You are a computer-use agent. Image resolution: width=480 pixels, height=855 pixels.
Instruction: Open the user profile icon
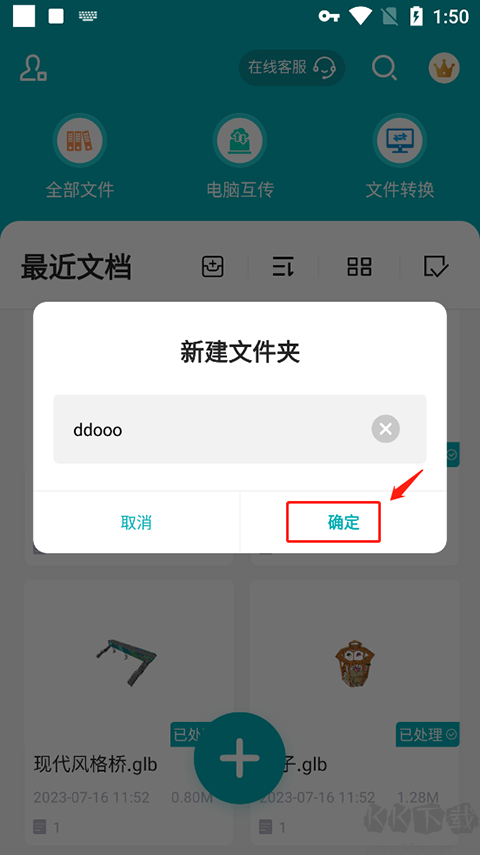[33, 69]
